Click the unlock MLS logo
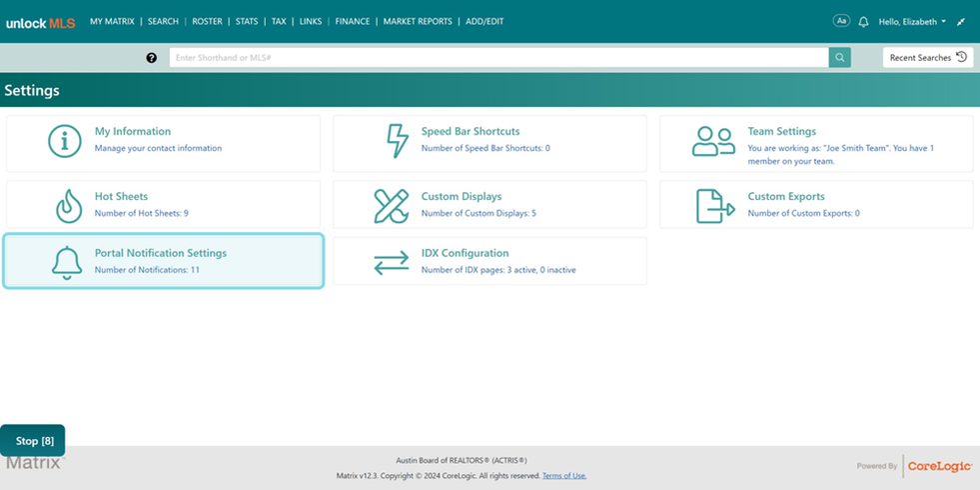This screenshot has height=490, width=980. 41,23
